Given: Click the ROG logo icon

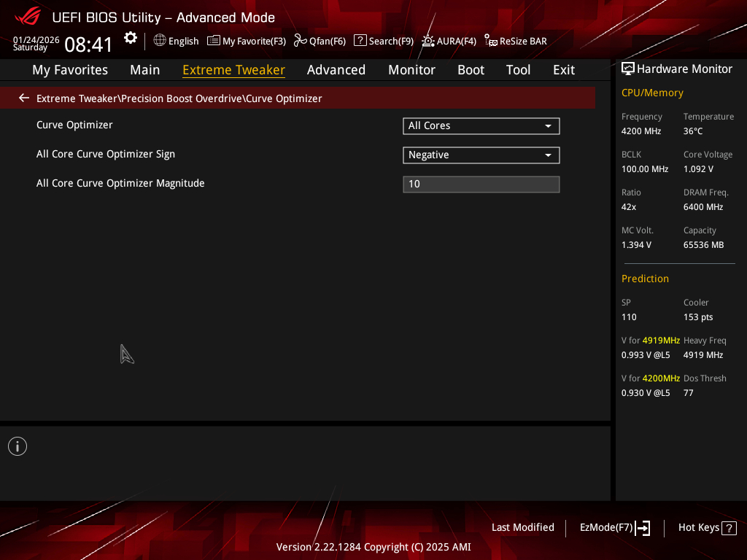Looking at the screenshot, I should tap(28, 17).
